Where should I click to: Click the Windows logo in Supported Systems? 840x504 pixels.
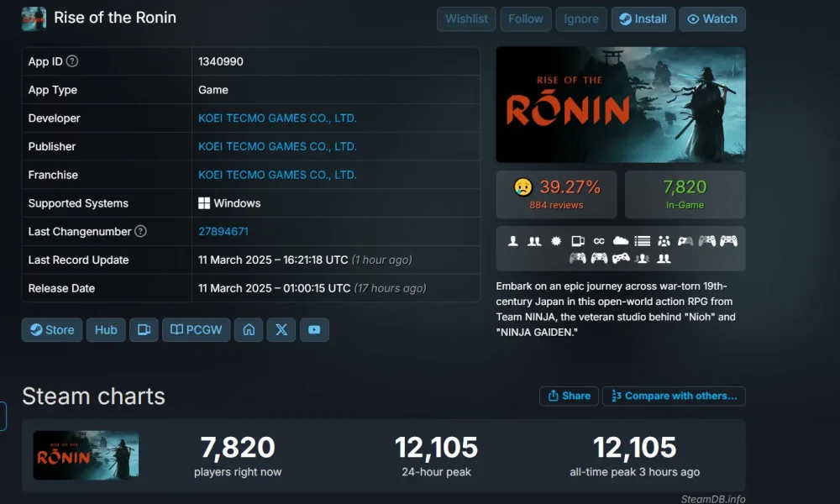pyautogui.click(x=204, y=203)
